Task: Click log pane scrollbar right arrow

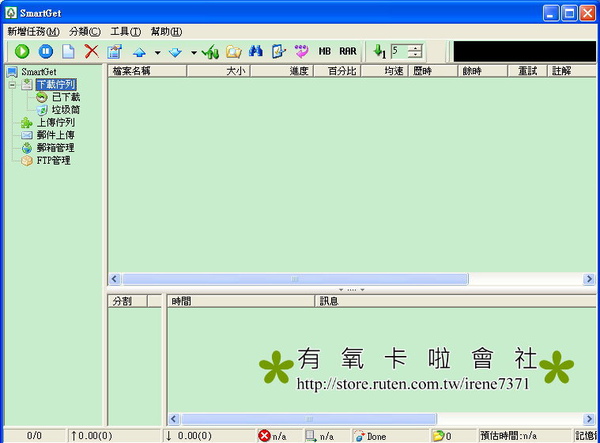Action: tap(589, 419)
